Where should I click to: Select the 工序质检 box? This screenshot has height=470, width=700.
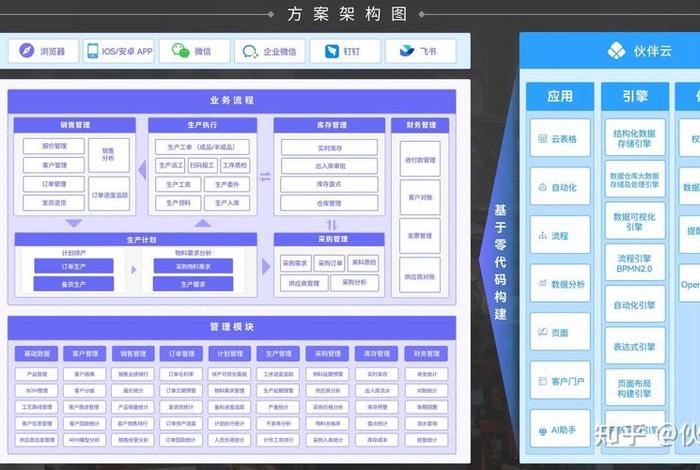[x=235, y=166]
